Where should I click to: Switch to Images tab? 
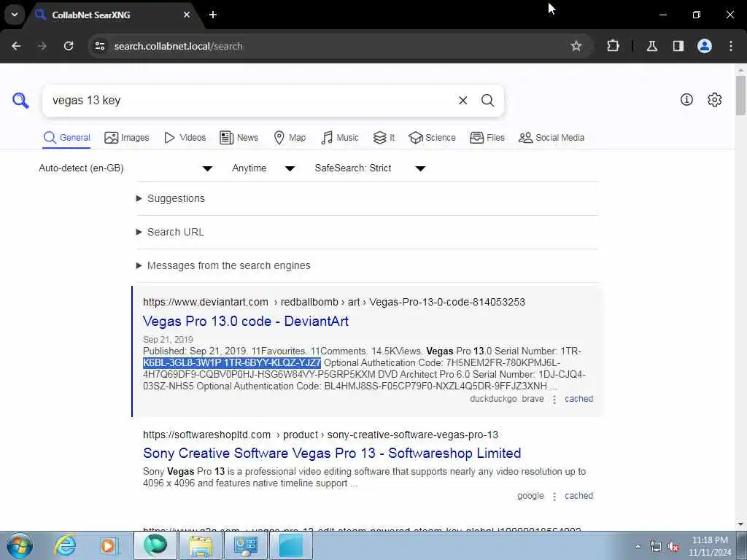[127, 138]
